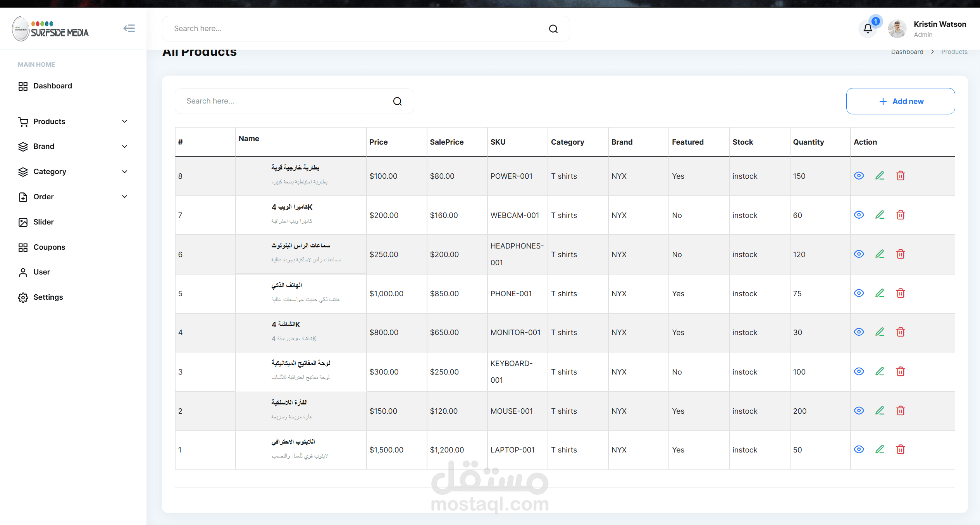Click the eye icon for KEYBOARD-001 row
Viewport: 980px width, 525px height.
click(x=859, y=371)
